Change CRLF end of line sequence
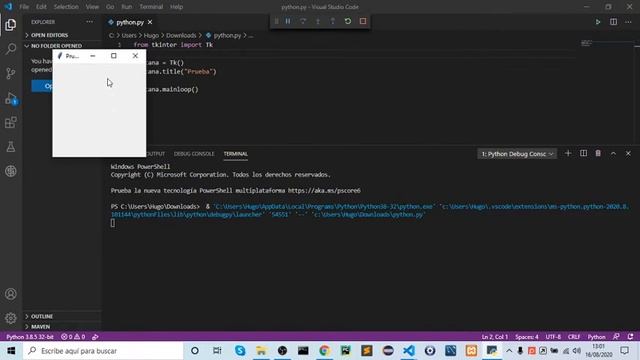 coord(574,337)
